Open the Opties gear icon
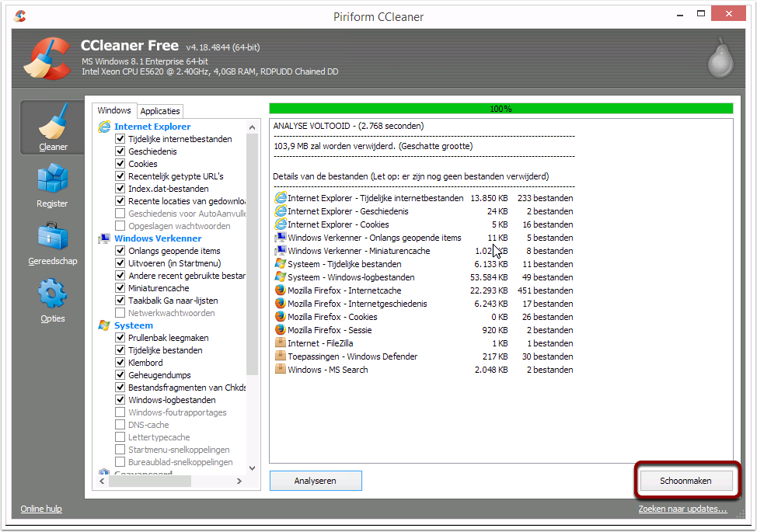This screenshot has height=532, width=757. point(53,294)
